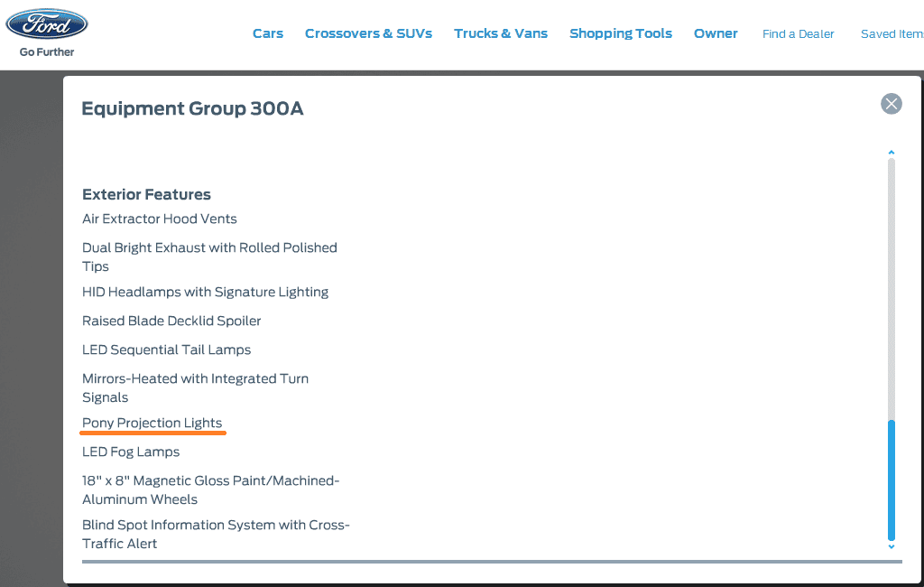Click the Raised Blade Decklid Spoiler feature
Screen dimensions: 924x587
[171, 321]
